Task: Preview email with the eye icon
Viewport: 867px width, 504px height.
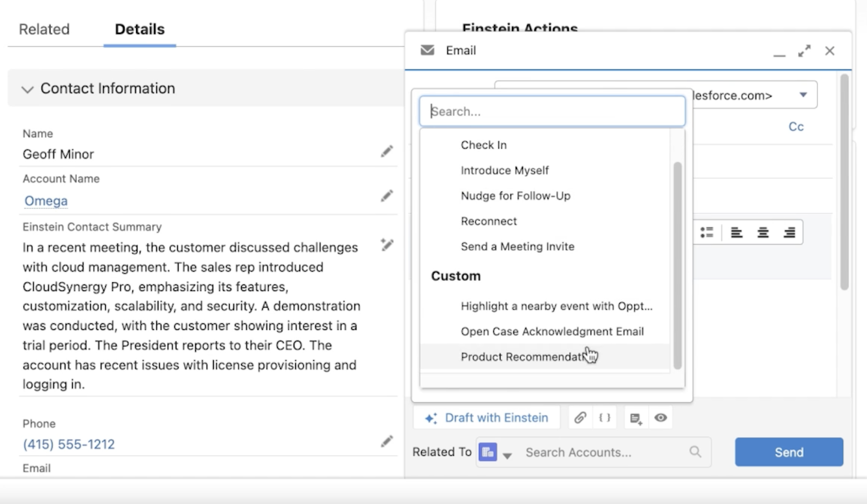Action: coord(660,418)
